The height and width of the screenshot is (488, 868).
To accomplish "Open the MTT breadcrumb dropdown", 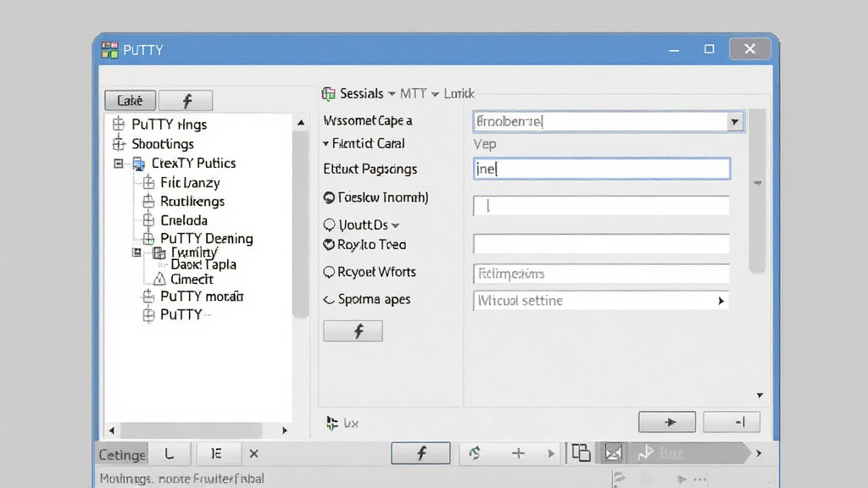I will click(x=435, y=94).
